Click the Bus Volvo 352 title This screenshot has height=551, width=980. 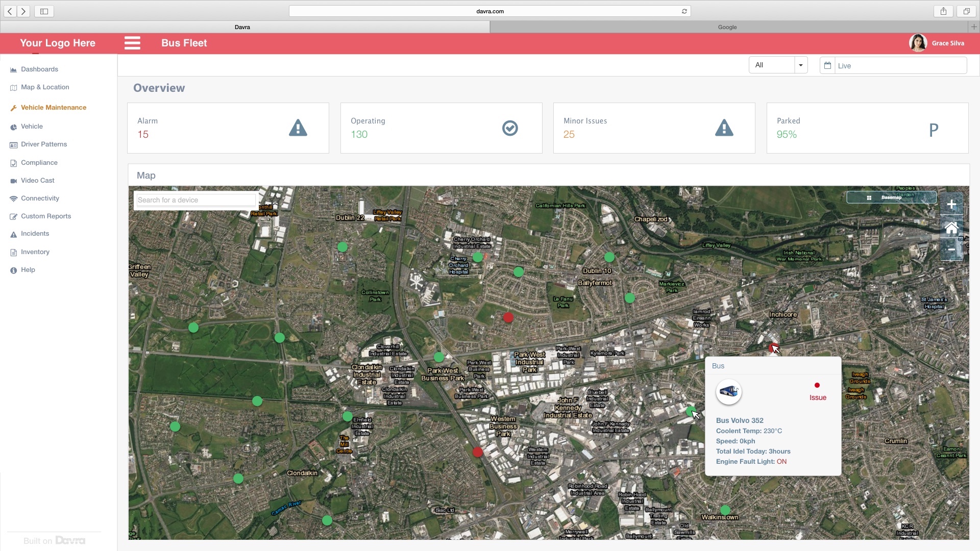pyautogui.click(x=740, y=420)
